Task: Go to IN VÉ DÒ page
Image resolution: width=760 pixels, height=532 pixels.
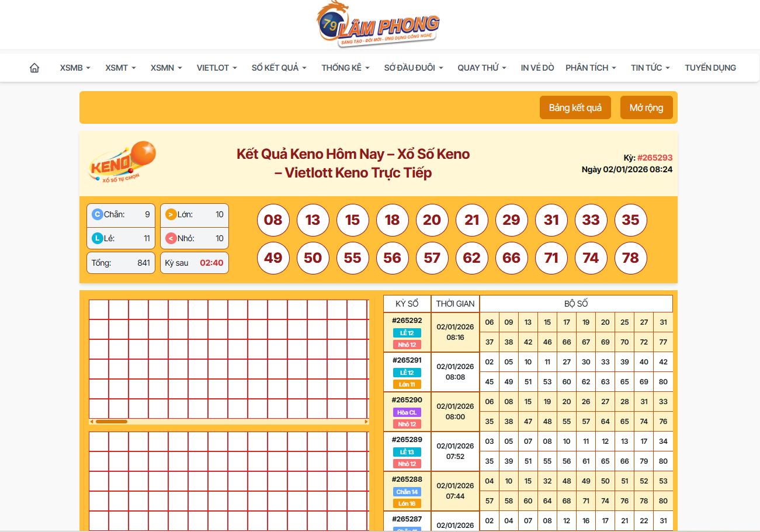Action: point(537,68)
